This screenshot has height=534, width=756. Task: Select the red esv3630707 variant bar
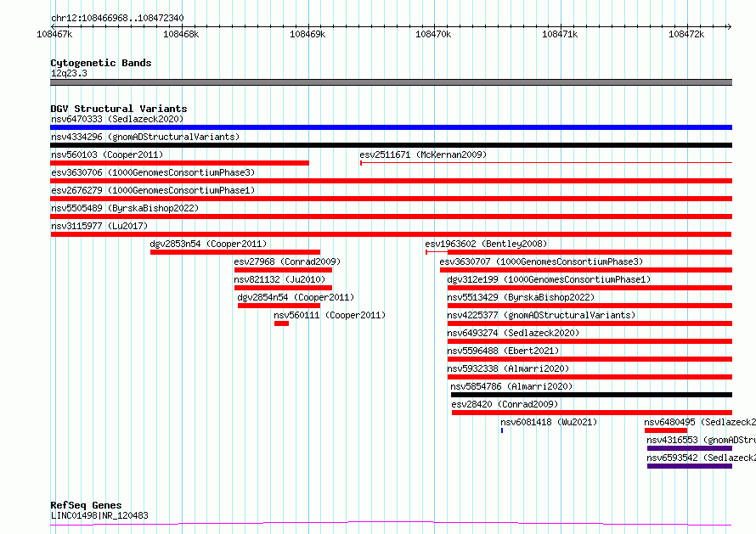coord(586,270)
